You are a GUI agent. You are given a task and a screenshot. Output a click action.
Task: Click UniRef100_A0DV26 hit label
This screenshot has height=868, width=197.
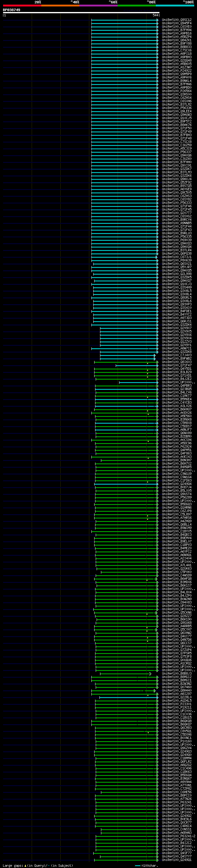[x=176, y=412]
